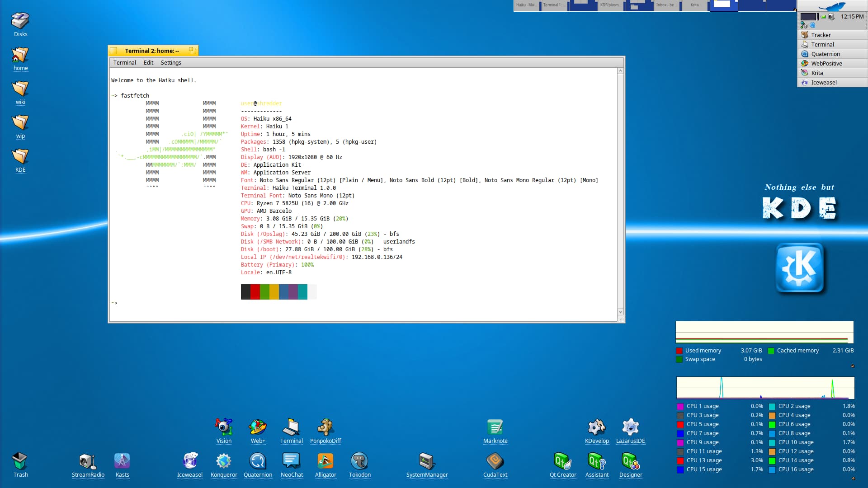868x488 pixels.
Task: Open the Settings menu in Terminal
Action: pyautogui.click(x=170, y=63)
